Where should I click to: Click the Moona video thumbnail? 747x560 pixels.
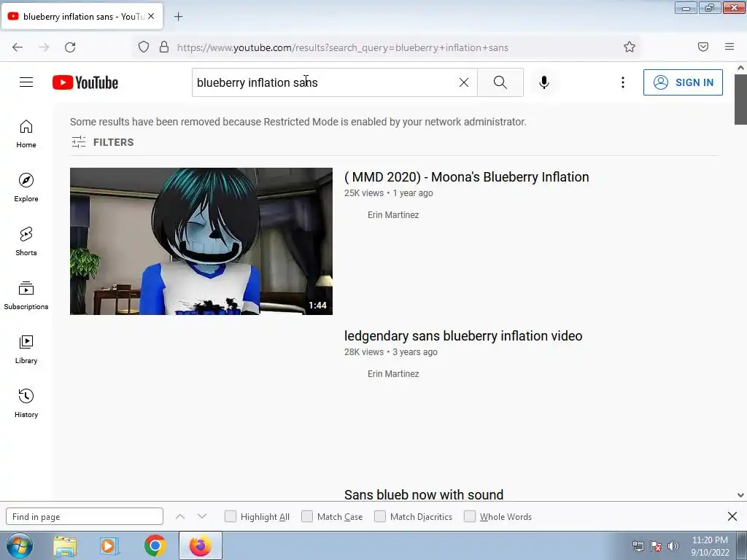201,241
